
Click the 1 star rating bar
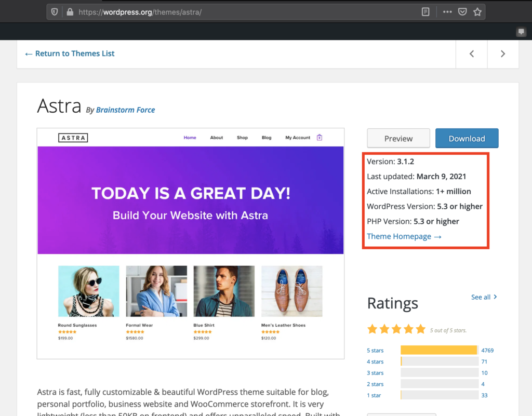click(x=440, y=395)
